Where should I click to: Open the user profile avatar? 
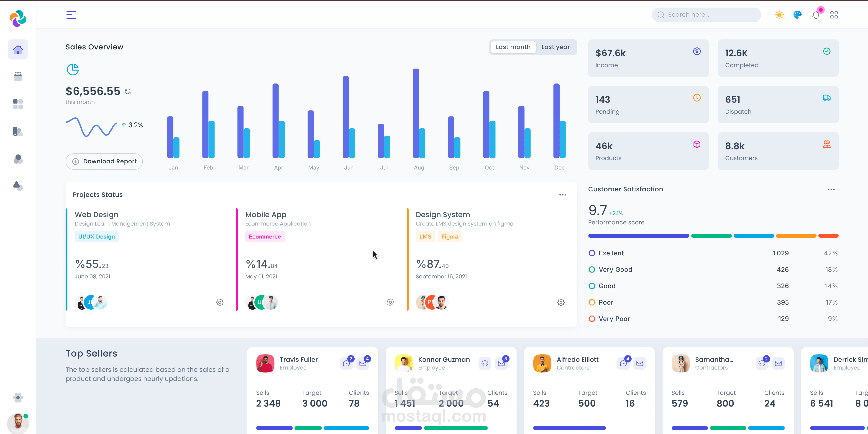tap(18, 424)
